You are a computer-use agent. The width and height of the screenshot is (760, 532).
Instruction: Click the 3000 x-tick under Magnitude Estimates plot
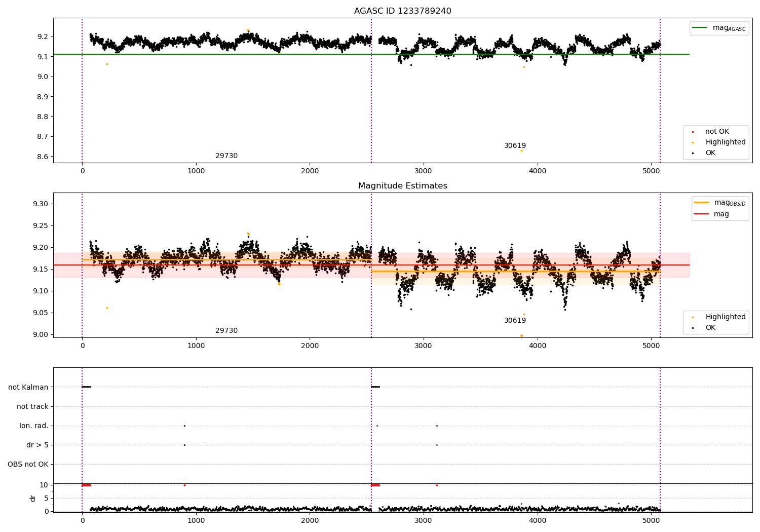(424, 346)
